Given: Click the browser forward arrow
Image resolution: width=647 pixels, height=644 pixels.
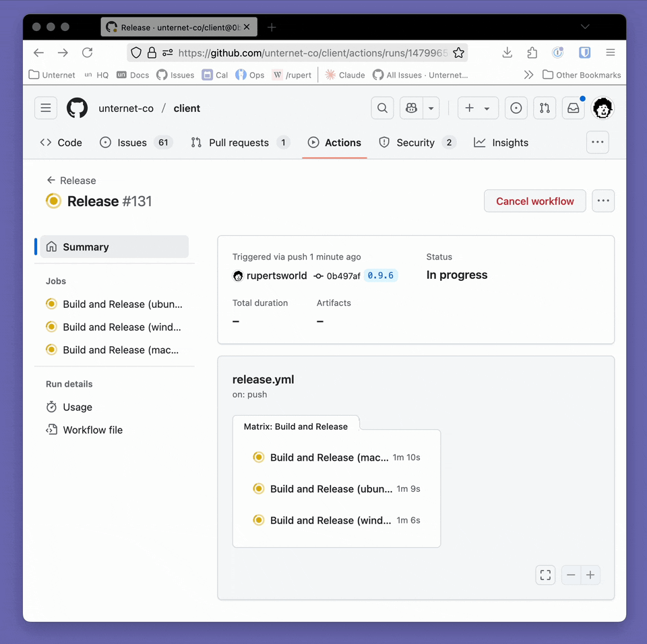Looking at the screenshot, I should click(x=63, y=53).
